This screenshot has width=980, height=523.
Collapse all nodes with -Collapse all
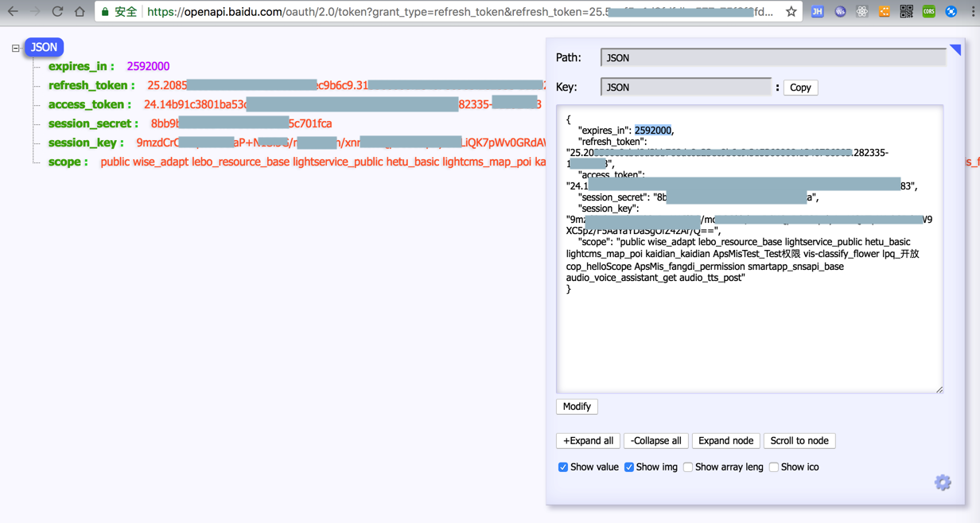(655, 440)
